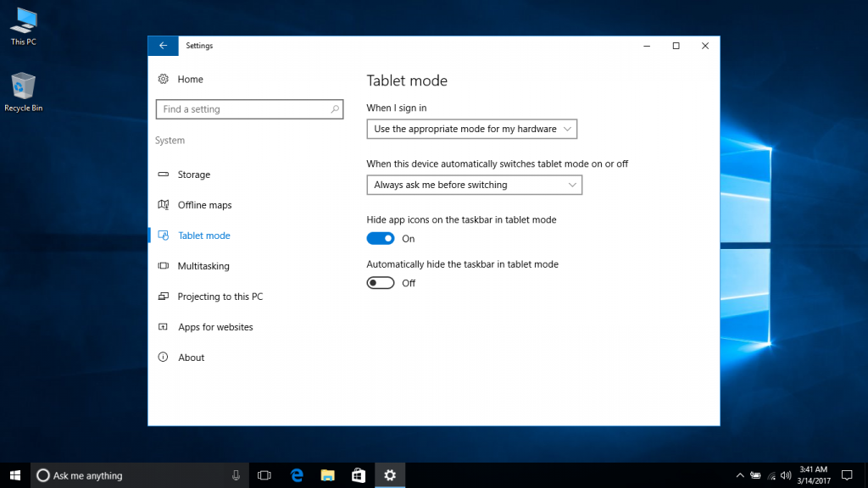Screen dimensions: 868x488
Task: Open Offline maps settings
Action: [203, 205]
